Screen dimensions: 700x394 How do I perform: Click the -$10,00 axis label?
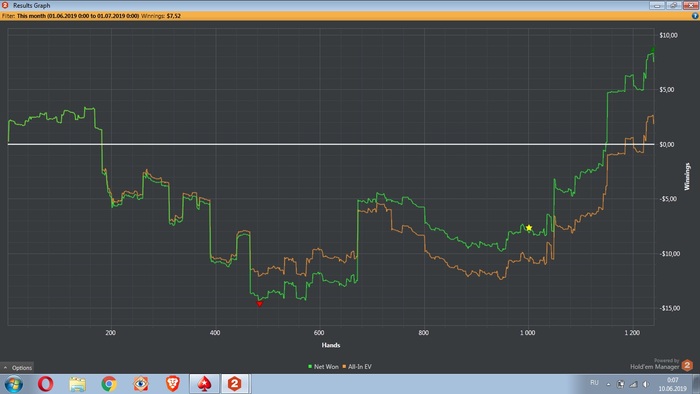click(670, 254)
